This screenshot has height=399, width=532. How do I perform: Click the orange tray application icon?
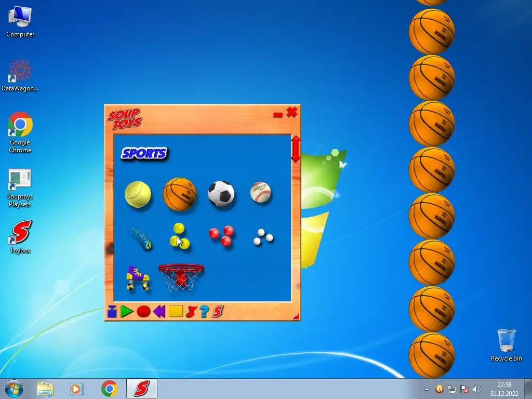click(x=440, y=389)
